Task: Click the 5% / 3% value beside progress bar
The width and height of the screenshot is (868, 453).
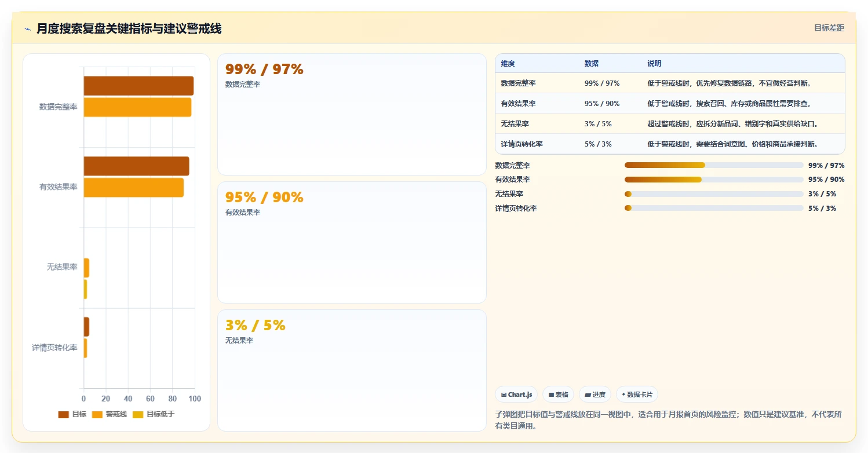Action: coord(822,209)
